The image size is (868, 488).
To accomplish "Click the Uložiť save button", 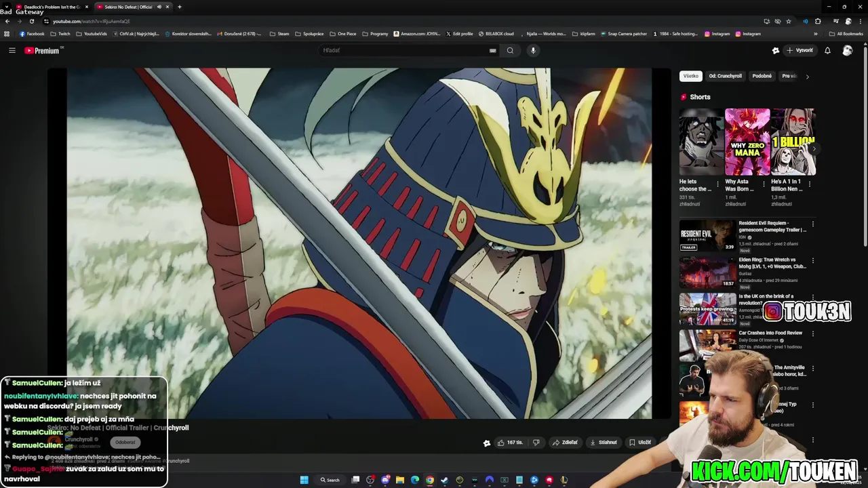I will [x=640, y=443].
